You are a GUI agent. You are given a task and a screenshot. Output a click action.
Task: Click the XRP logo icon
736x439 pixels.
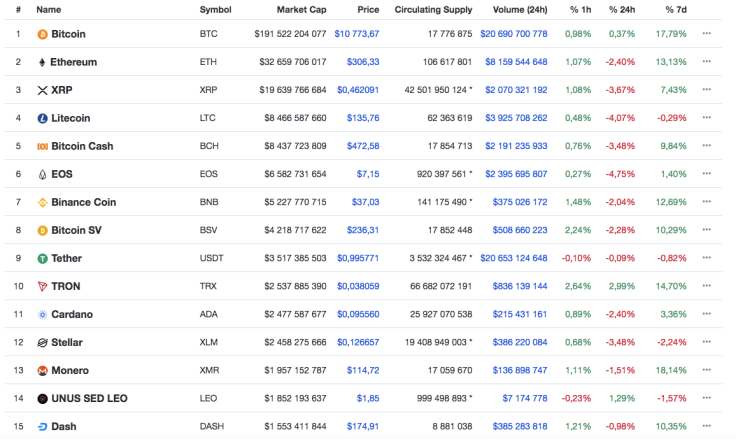[x=42, y=90]
